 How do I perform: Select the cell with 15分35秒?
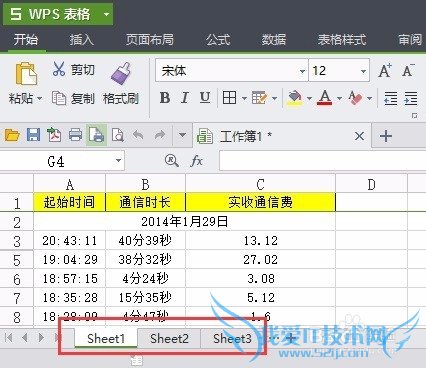[x=145, y=297]
